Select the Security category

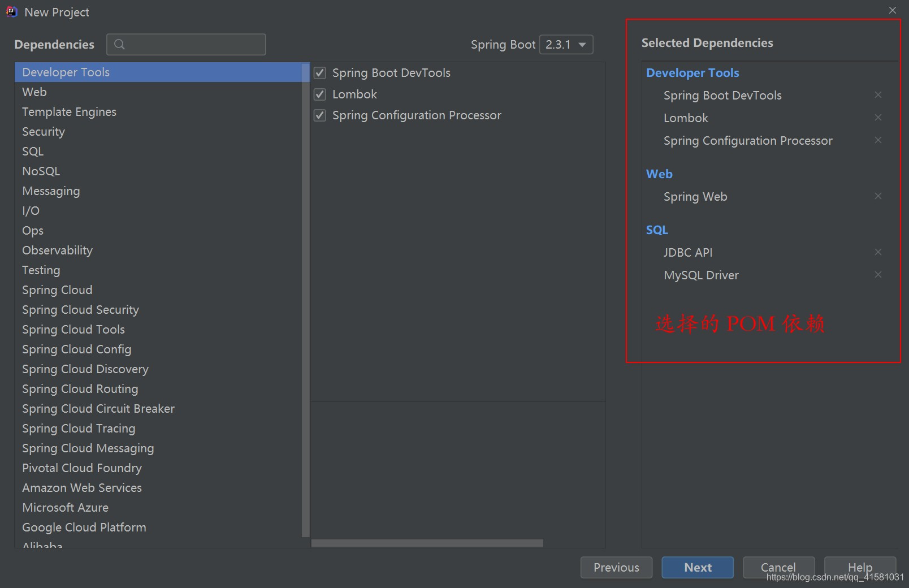(158, 132)
